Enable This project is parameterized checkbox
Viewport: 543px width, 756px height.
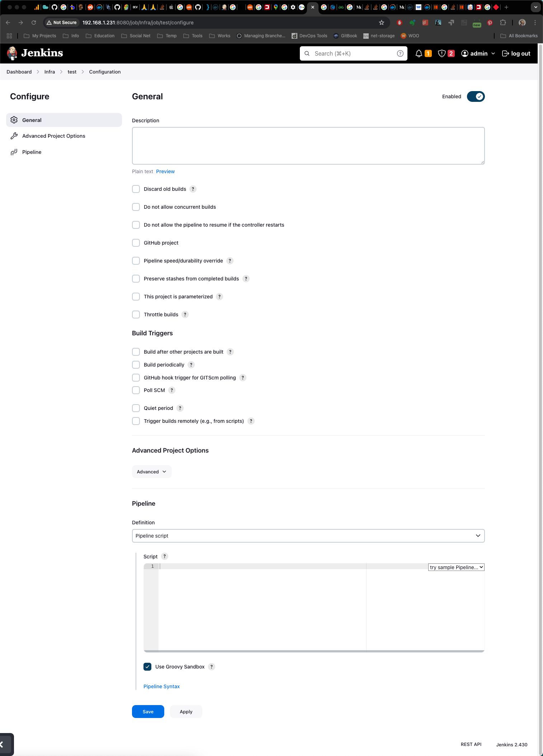point(136,297)
